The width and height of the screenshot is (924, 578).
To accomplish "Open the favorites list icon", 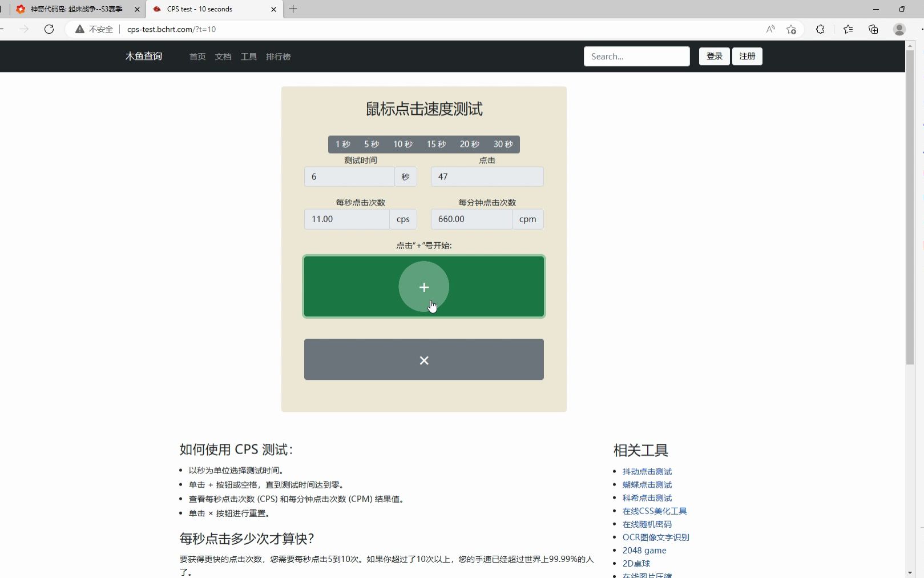I will [x=848, y=29].
